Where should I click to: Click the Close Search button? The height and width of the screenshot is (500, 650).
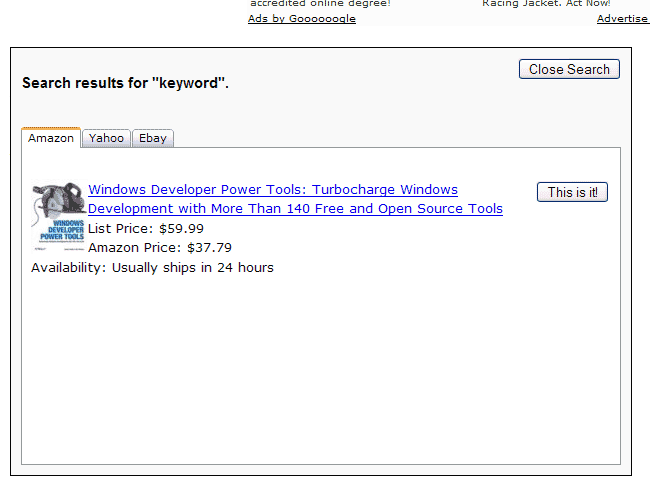point(569,69)
